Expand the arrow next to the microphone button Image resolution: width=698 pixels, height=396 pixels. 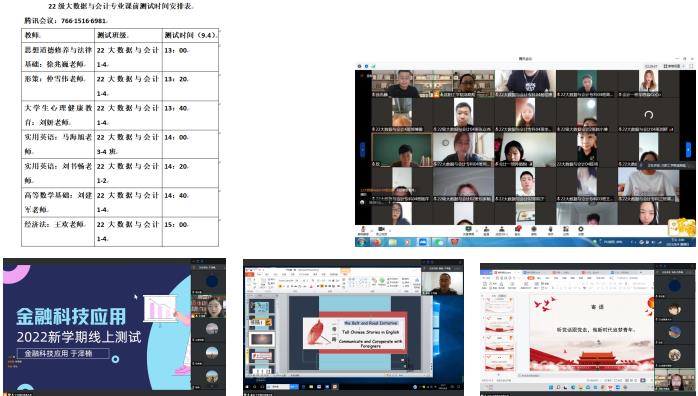[x=372, y=230]
